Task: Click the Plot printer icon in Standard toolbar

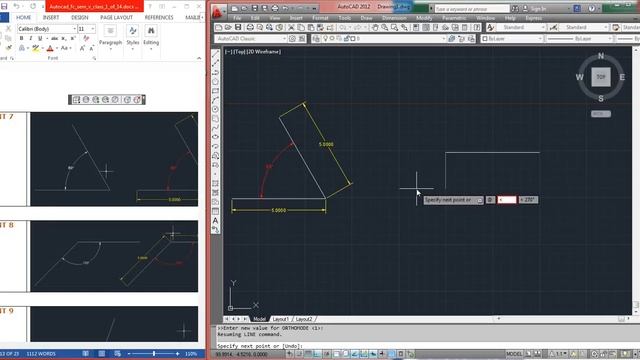Action: pos(250,27)
